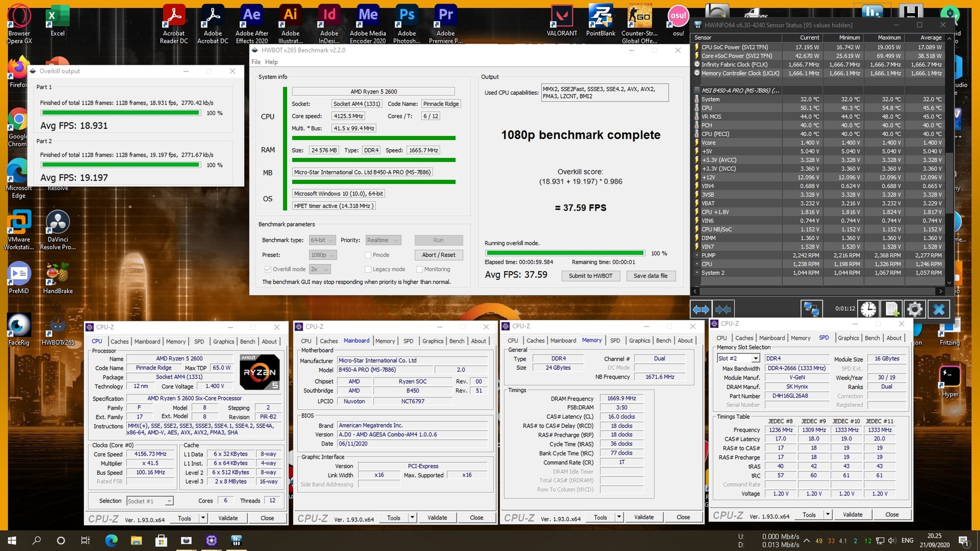Click the HWiNFO horizontal scrollbar right arrow
Viewport: 980px width, 551px height.
pos(940,291)
